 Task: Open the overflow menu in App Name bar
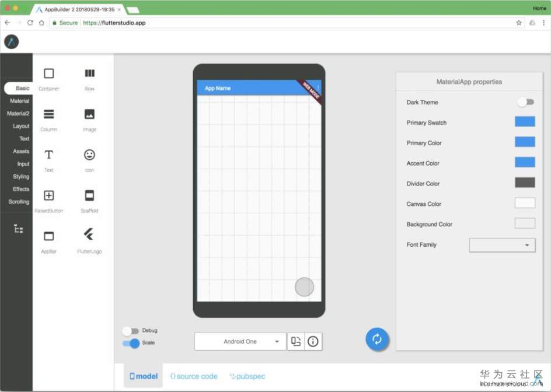click(318, 87)
